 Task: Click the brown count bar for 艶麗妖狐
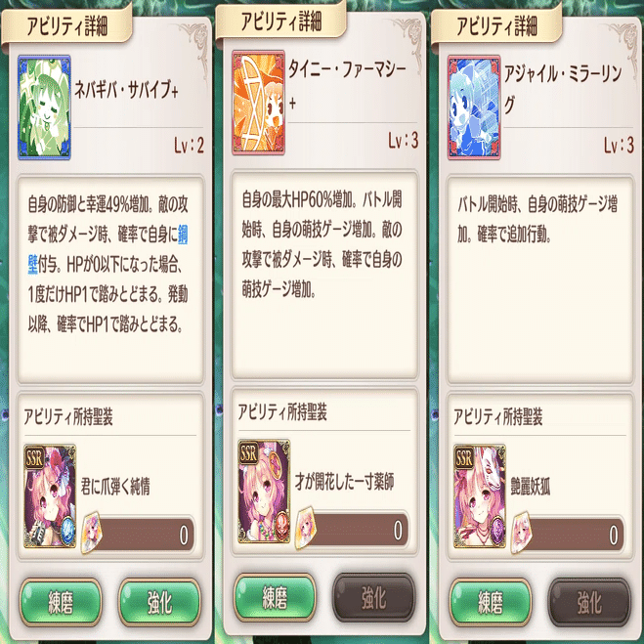pos(574,534)
